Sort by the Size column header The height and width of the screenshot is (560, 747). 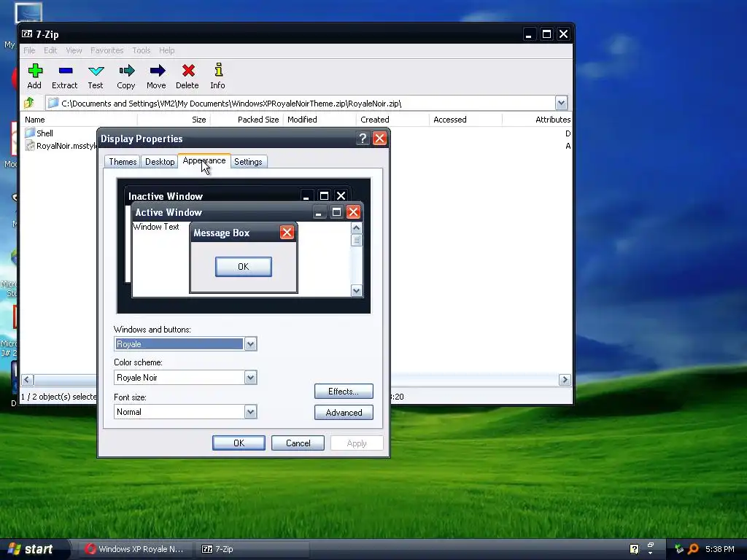click(x=174, y=120)
